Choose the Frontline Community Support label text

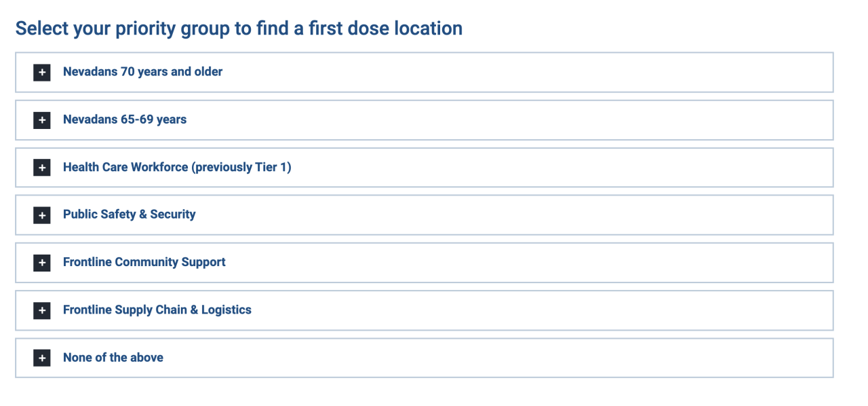point(144,262)
